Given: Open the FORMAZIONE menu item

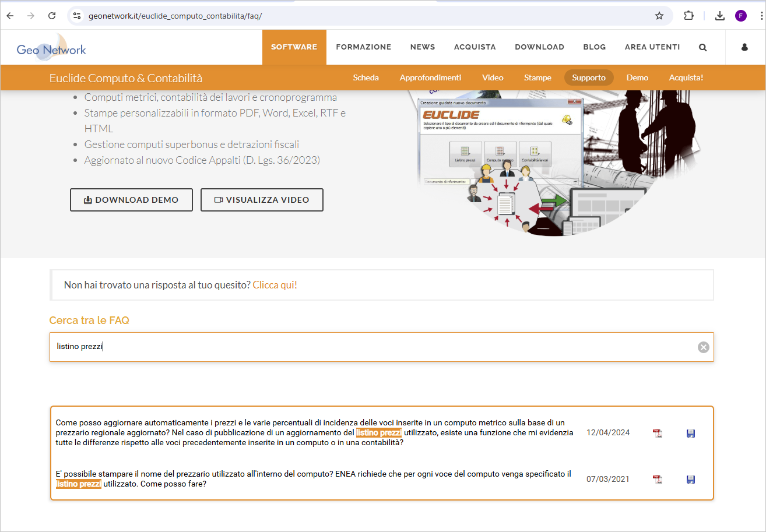Looking at the screenshot, I should pos(363,47).
